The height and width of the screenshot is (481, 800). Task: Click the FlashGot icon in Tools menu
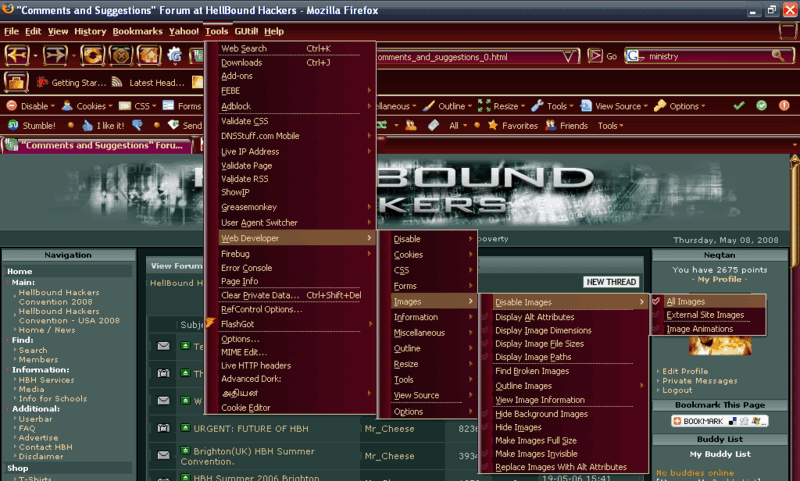click(210, 322)
